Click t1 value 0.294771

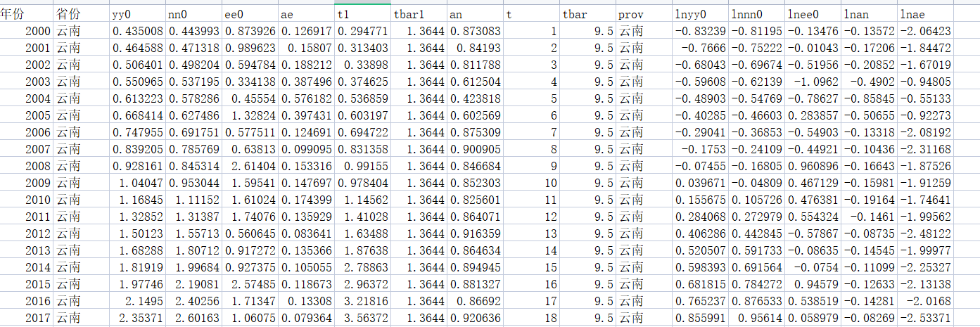coord(363,31)
